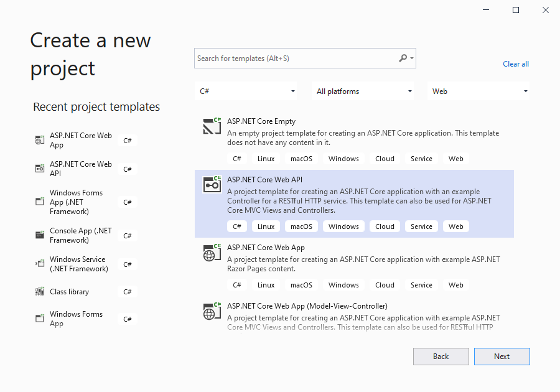This screenshot has width=560, height=392.
Task: Click the Next button
Action: (x=502, y=357)
